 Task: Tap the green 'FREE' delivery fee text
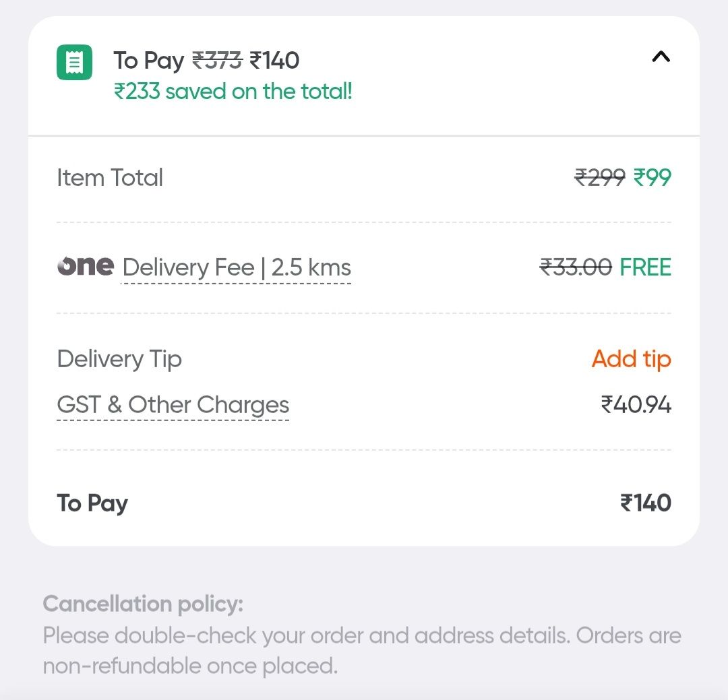[645, 267]
